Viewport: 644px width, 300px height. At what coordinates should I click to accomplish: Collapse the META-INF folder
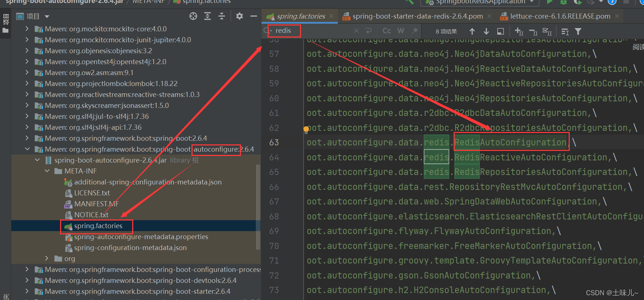click(x=47, y=171)
